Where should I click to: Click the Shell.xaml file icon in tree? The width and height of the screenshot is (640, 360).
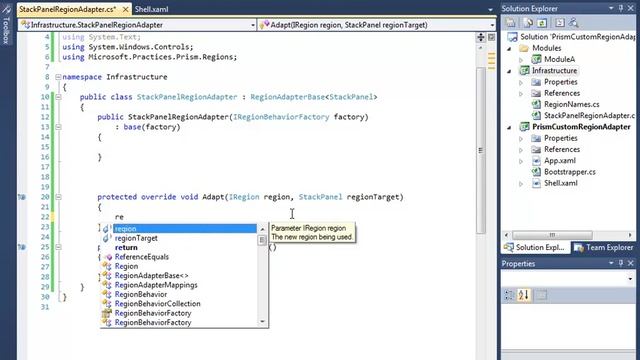pyautogui.click(x=536, y=183)
